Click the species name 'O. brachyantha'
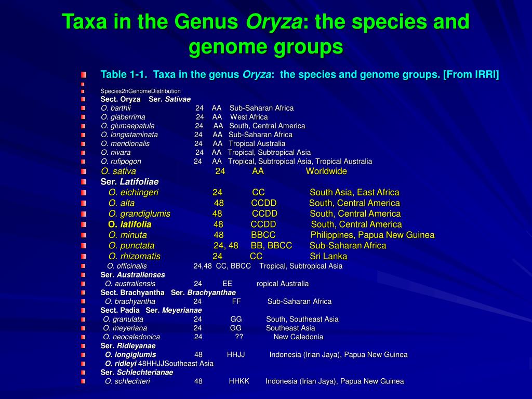 [x=130, y=302]
